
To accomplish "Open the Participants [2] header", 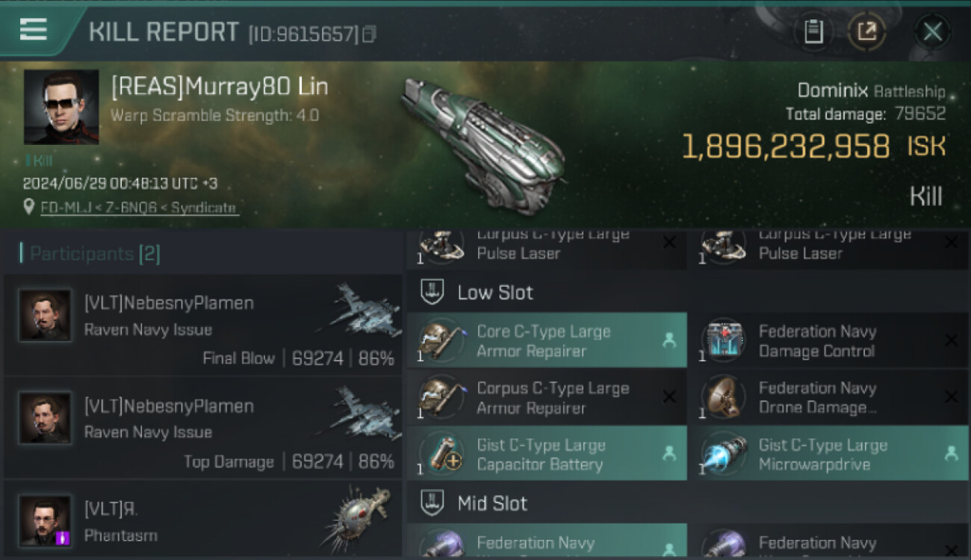I will (90, 254).
